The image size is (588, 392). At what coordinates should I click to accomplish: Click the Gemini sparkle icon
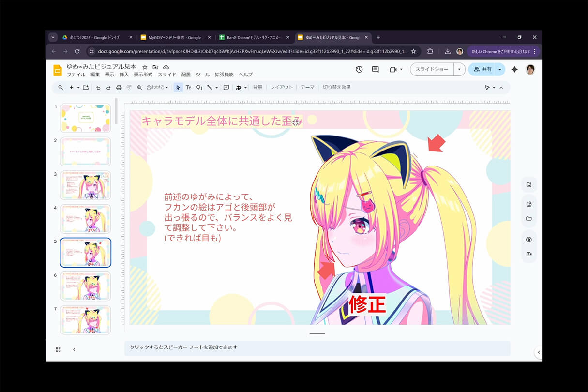point(514,70)
